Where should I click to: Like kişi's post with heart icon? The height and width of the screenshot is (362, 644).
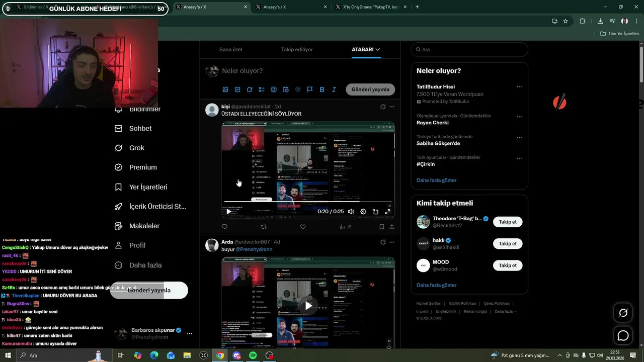click(x=303, y=227)
